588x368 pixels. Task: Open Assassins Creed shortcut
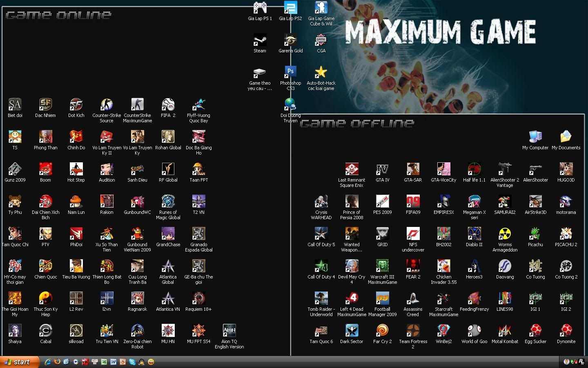(x=413, y=298)
